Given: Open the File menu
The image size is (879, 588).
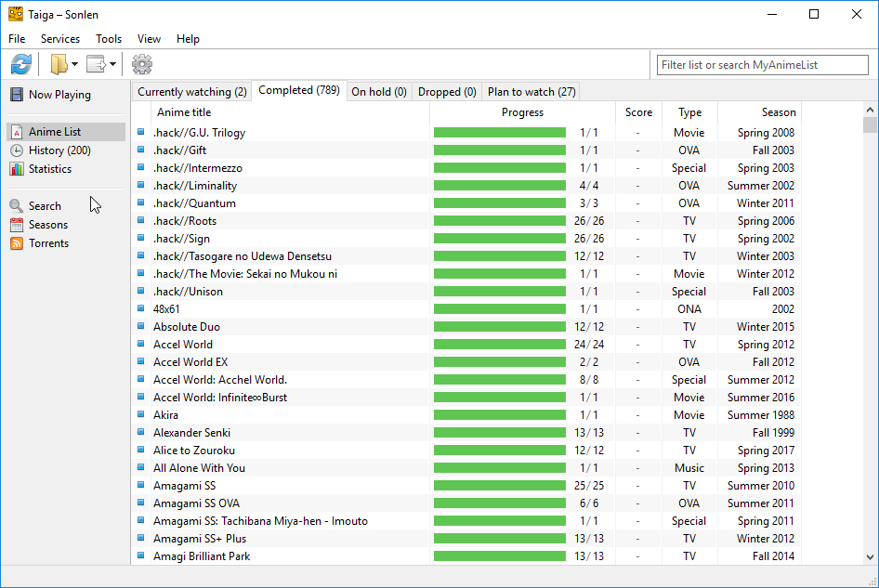Looking at the screenshot, I should (17, 39).
